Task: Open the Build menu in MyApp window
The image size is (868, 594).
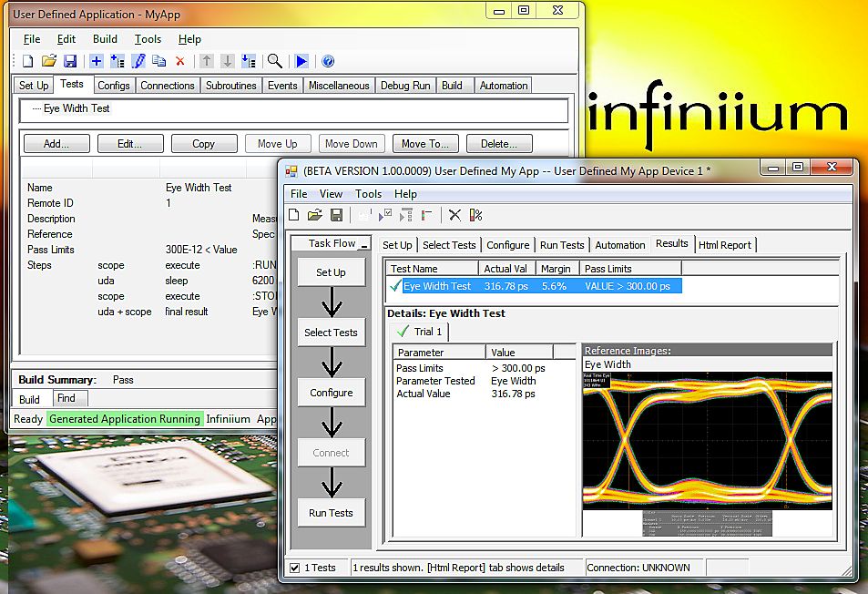Action: [x=105, y=39]
